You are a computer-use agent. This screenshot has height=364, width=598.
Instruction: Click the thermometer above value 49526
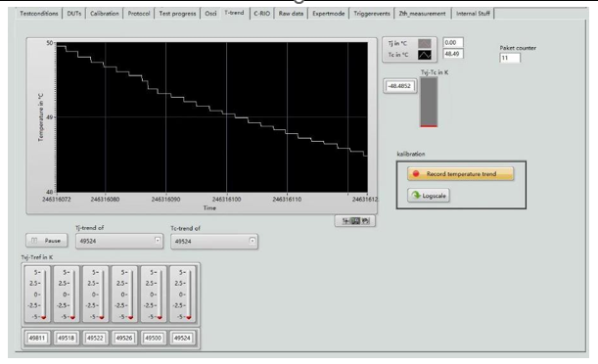point(124,295)
